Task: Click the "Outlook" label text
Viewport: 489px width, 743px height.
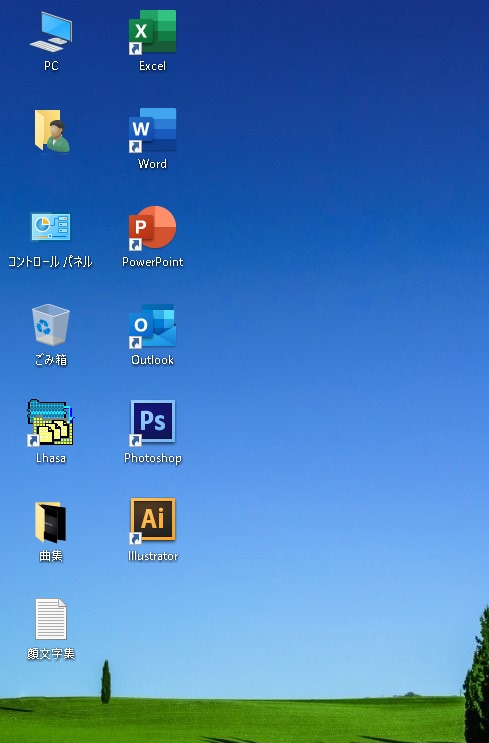Action: [153, 360]
